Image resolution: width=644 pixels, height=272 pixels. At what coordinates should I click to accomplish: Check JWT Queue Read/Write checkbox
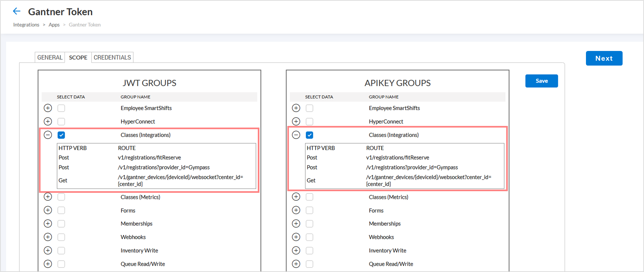[x=61, y=264]
